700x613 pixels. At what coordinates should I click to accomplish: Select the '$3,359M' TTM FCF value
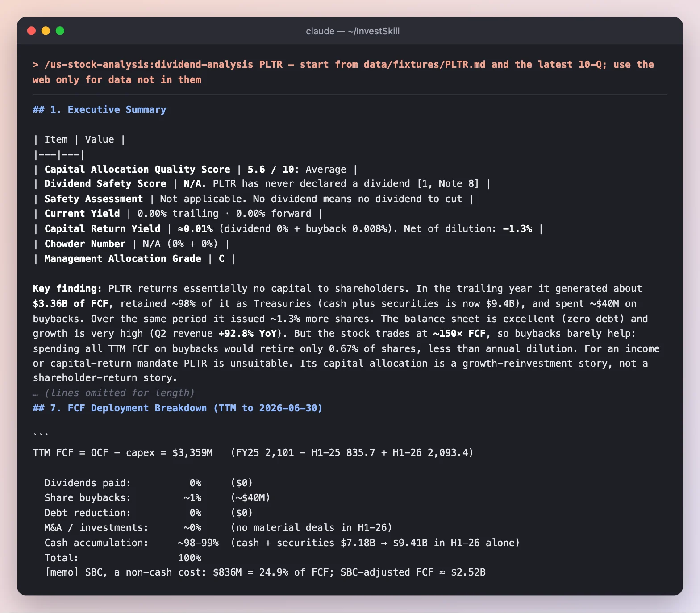(x=192, y=453)
